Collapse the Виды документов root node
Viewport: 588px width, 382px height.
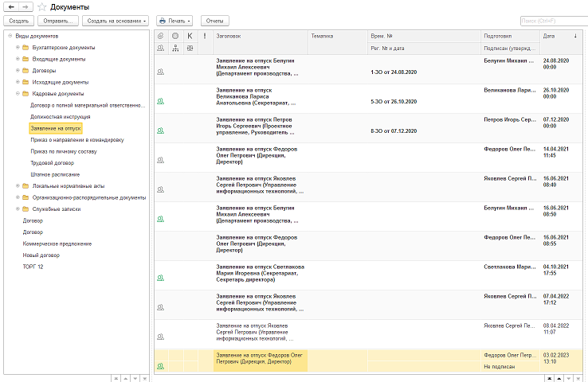coord(10,36)
